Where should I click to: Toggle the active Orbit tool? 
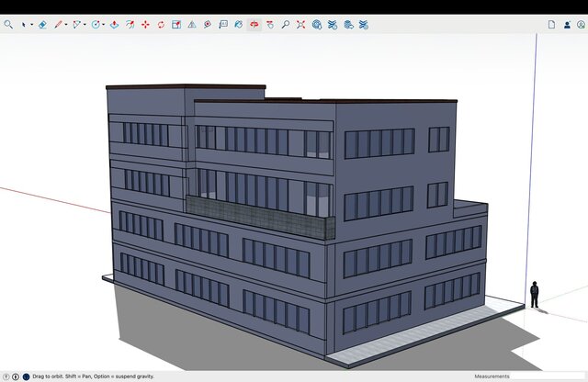[x=254, y=25]
